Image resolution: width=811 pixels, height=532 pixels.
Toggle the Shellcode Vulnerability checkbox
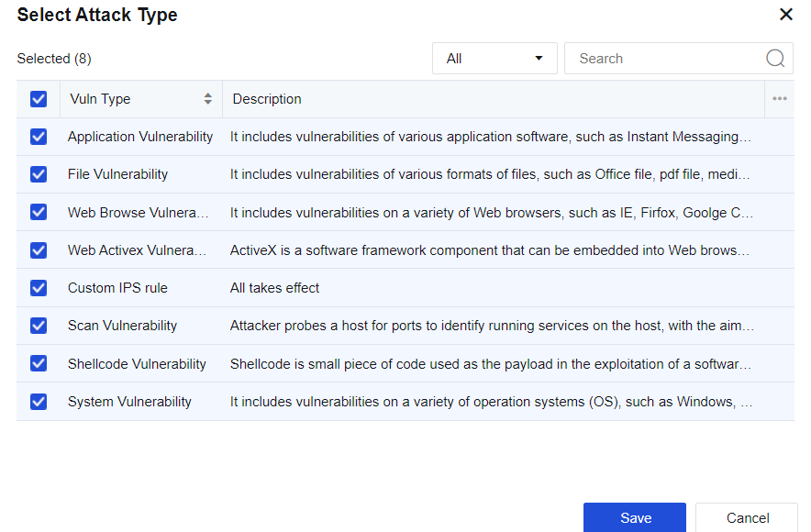tap(39, 363)
